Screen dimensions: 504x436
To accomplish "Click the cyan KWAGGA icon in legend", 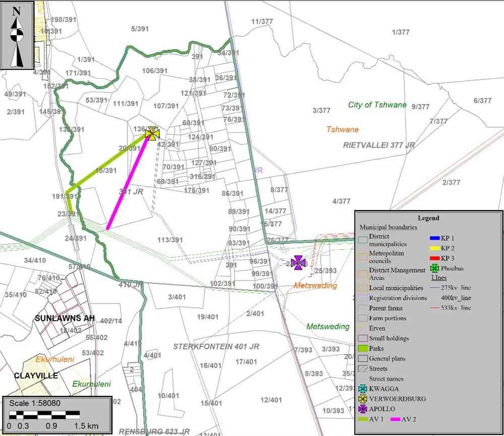I will pyautogui.click(x=363, y=389).
